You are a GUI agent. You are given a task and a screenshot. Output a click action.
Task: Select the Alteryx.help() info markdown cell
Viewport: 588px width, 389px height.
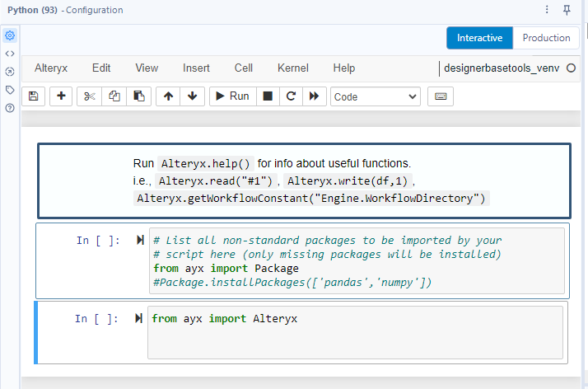tap(304, 180)
